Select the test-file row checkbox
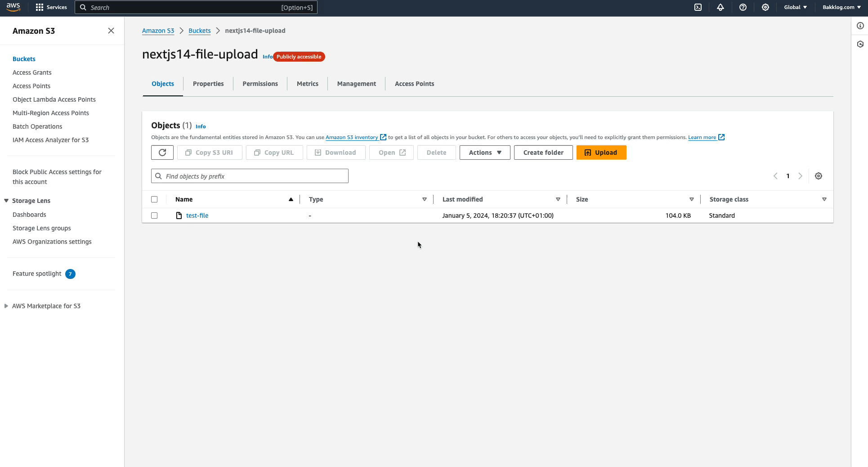This screenshot has width=868, height=467. pyautogui.click(x=154, y=216)
